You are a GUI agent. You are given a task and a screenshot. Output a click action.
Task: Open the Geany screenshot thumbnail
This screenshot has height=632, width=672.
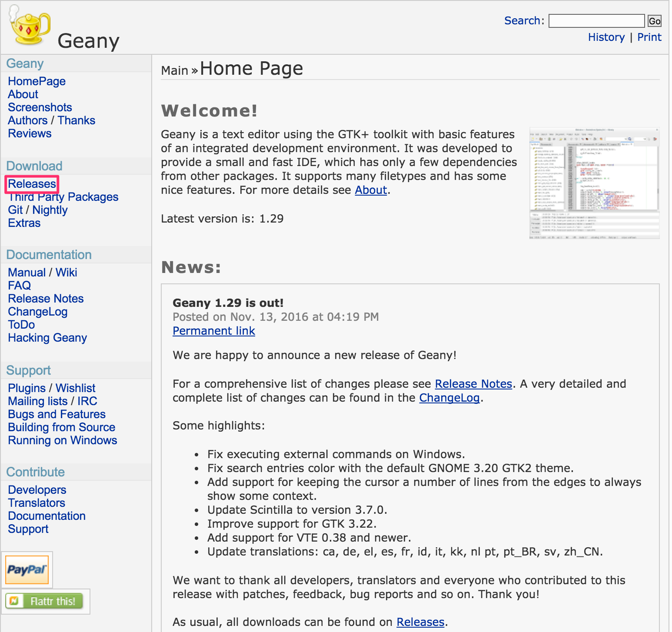point(594,183)
